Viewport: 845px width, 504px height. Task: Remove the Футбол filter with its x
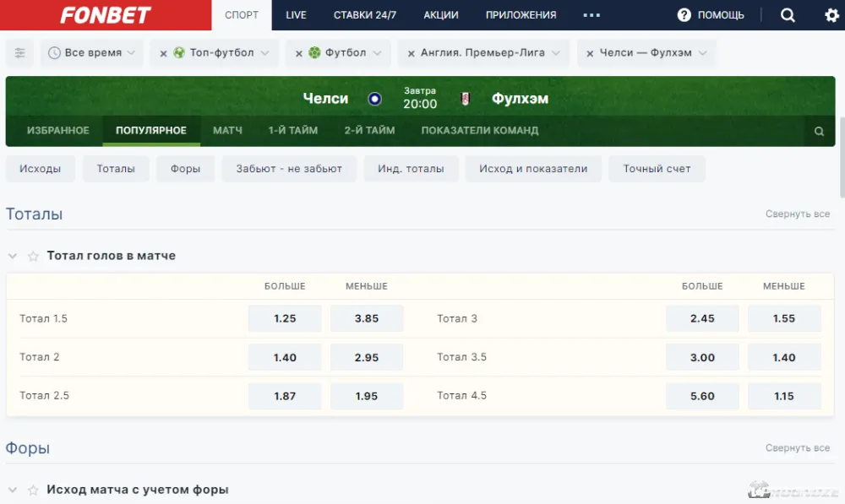(298, 53)
